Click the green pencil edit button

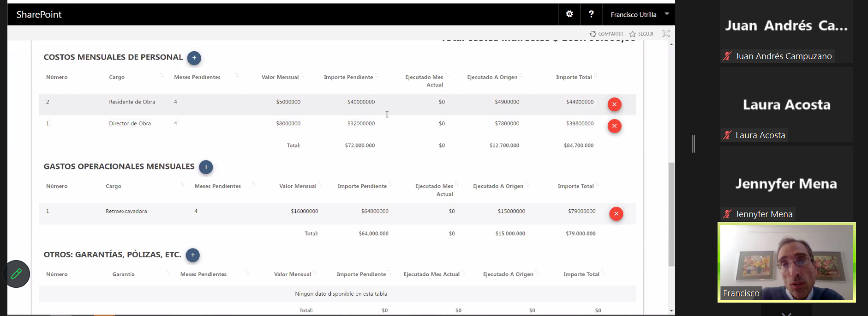pyautogui.click(x=16, y=274)
